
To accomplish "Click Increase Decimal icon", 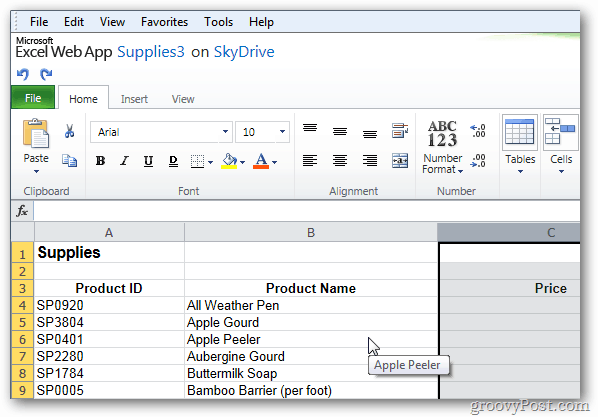I will [x=478, y=130].
